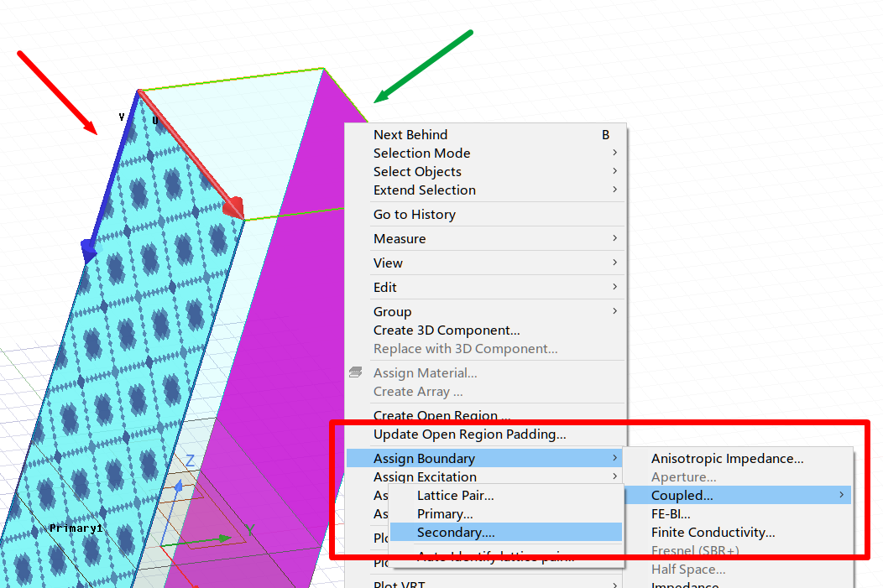Open the Group submenu
This screenshot has width=883, height=588.
[485, 311]
